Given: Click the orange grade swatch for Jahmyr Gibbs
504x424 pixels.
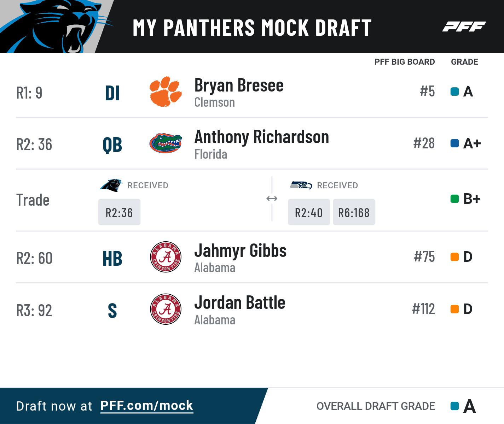Looking at the screenshot, I should point(454,257).
